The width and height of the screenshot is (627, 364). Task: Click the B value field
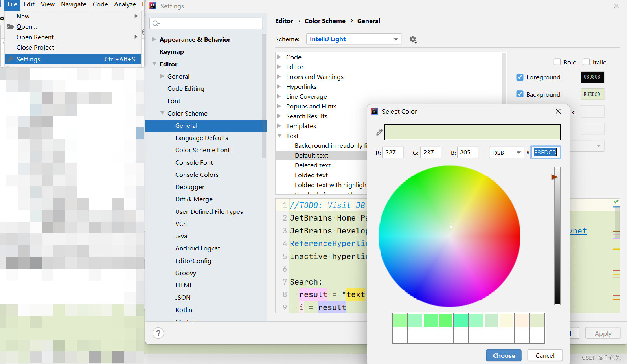point(467,153)
